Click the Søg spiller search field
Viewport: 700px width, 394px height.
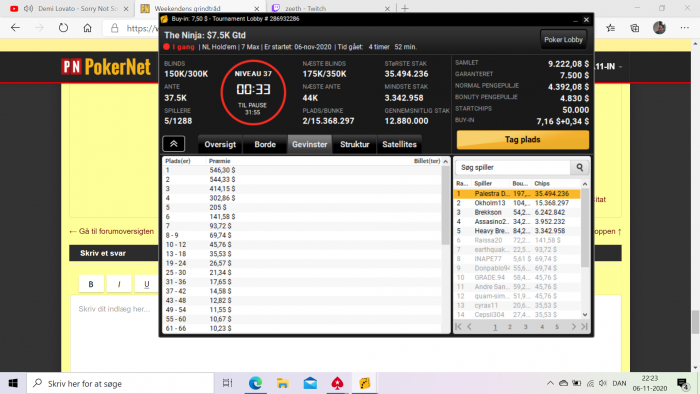coord(513,167)
